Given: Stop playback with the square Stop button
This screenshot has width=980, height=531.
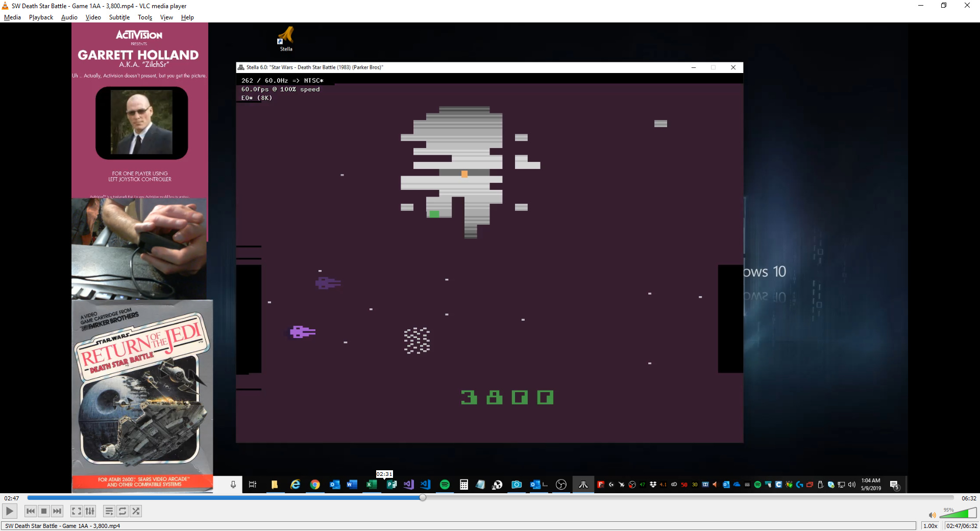Looking at the screenshot, I should 44,511.
